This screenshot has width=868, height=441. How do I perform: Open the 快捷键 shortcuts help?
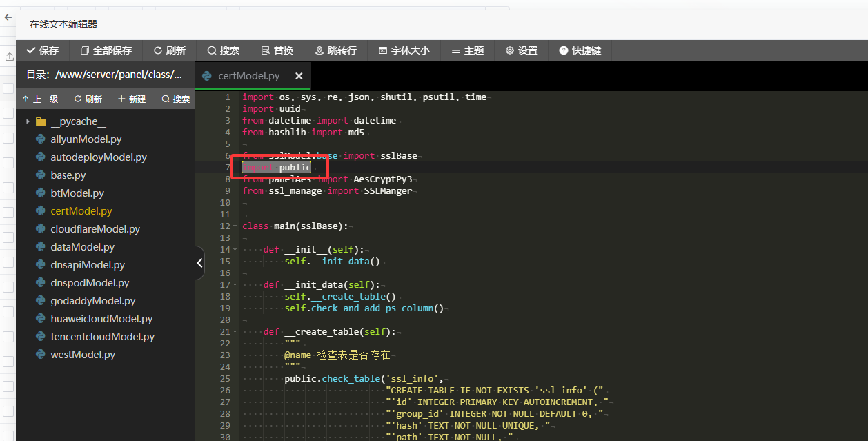(580, 50)
